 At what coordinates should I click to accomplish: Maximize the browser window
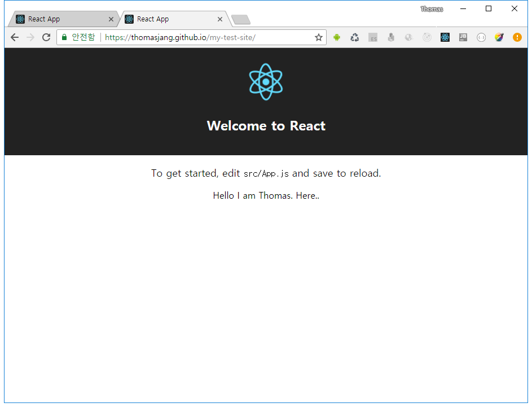pyautogui.click(x=489, y=9)
